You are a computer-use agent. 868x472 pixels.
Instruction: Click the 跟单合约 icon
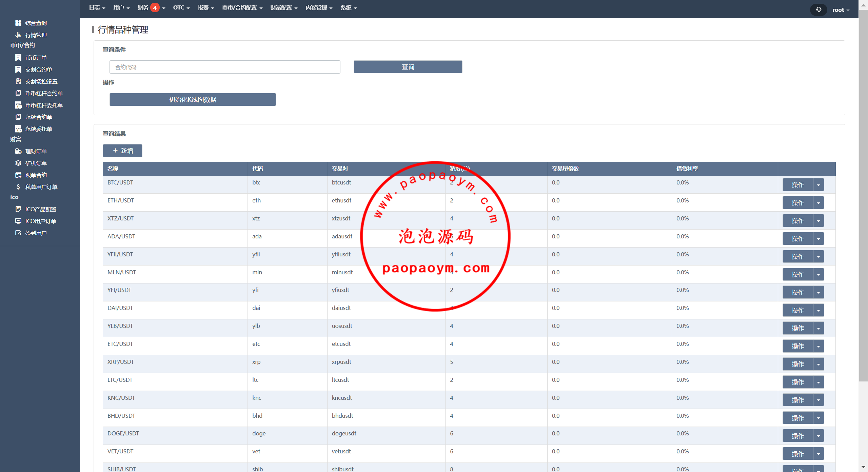tap(18, 175)
